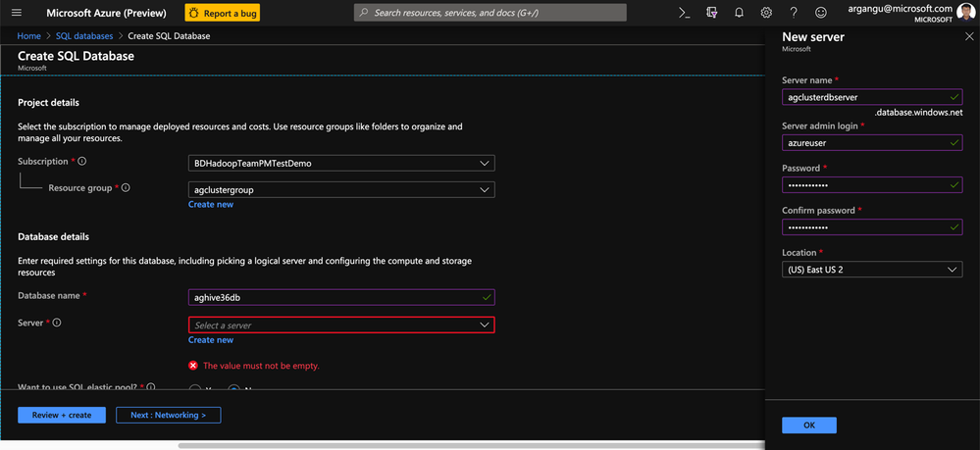Edit the Database name field aghive36db
This screenshot has width=980, height=450.
(x=341, y=297)
